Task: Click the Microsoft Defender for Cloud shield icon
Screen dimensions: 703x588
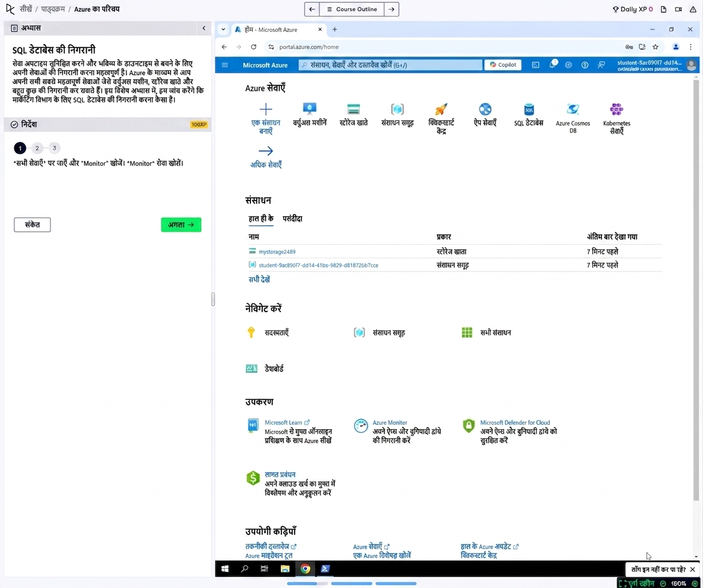Action: 468,425
